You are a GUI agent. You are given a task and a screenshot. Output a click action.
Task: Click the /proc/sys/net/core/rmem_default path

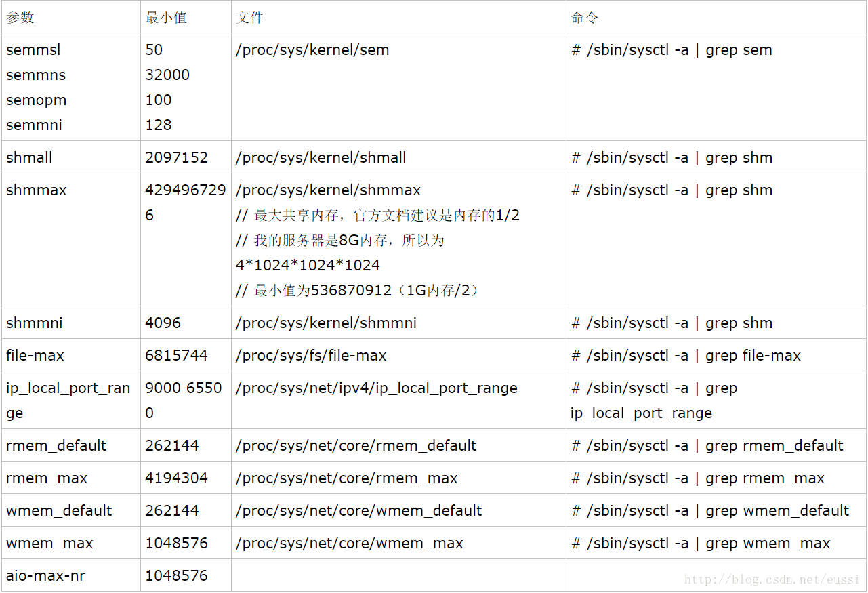pyautogui.click(x=356, y=445)
